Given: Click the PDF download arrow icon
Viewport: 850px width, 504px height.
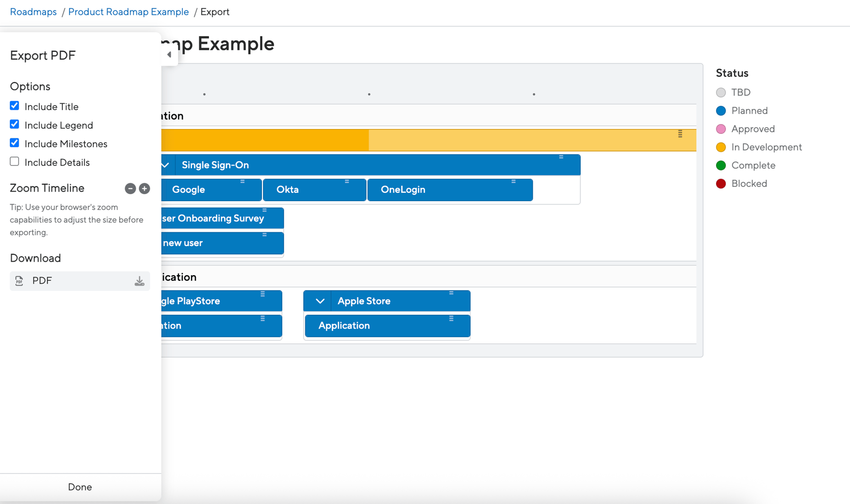Looking at the screenshot, I should [139, 281].
